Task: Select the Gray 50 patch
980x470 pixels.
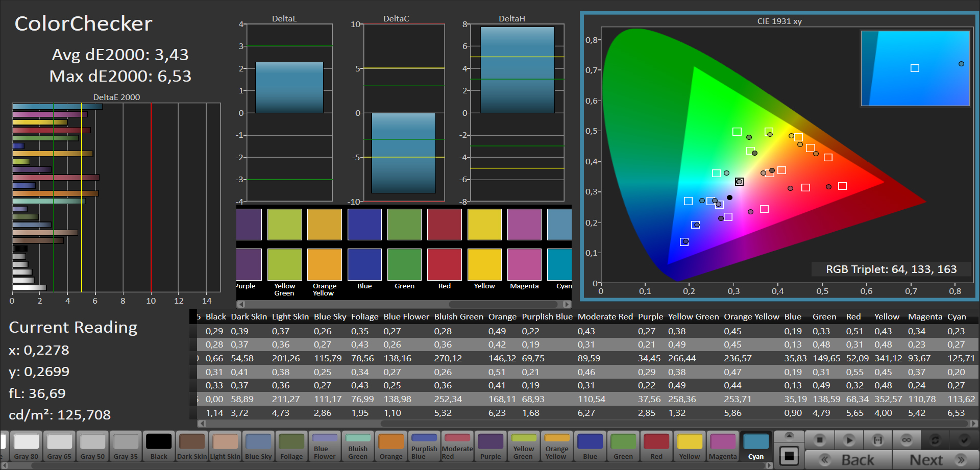Action: 92,447
